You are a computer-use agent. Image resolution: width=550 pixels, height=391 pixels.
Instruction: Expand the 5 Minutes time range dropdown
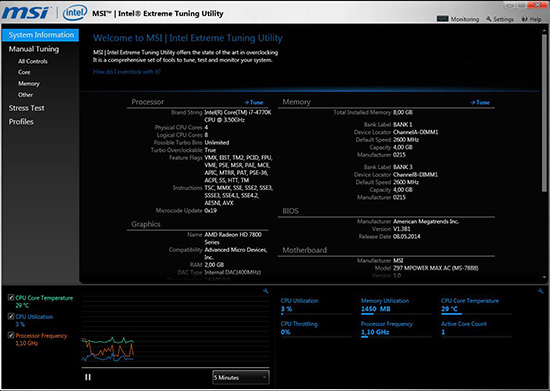coord(241,377)
